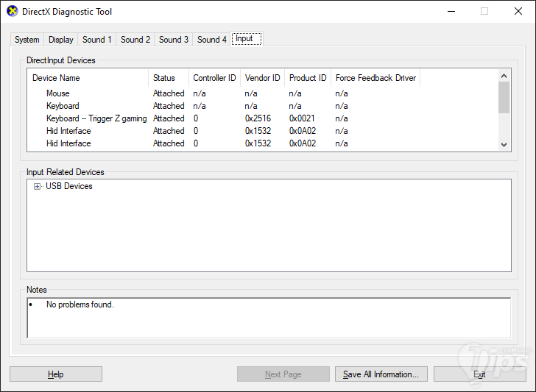The width and height of the screenshot is (536, 392).
Task: Click the Controller ID column header
Action: (x=215, y=78)
